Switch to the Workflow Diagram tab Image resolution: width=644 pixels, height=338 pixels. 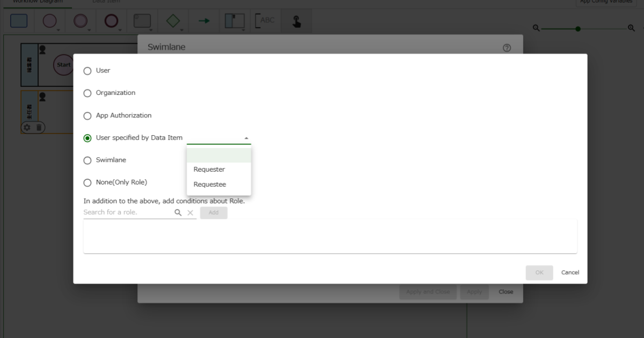pyautogui.click(x=38, y=2)
